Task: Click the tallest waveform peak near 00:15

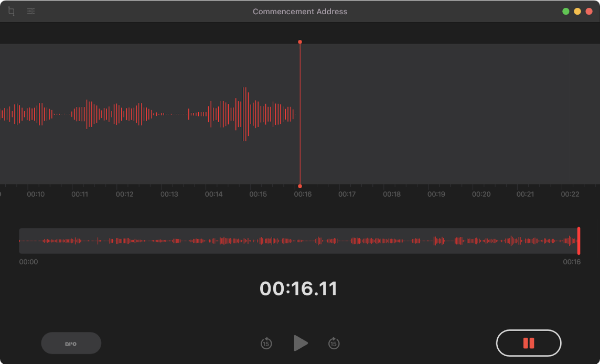Action: (245, 114)
